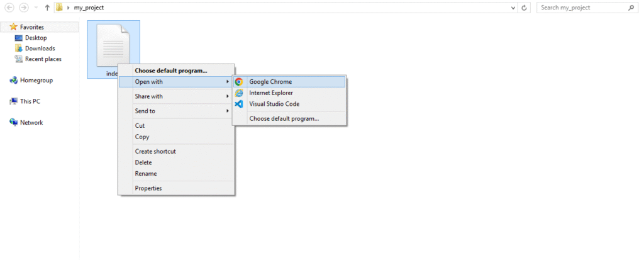Screen dimensions: 644x260
Task: Open file with Google Chrome
Action: point(289,82)
